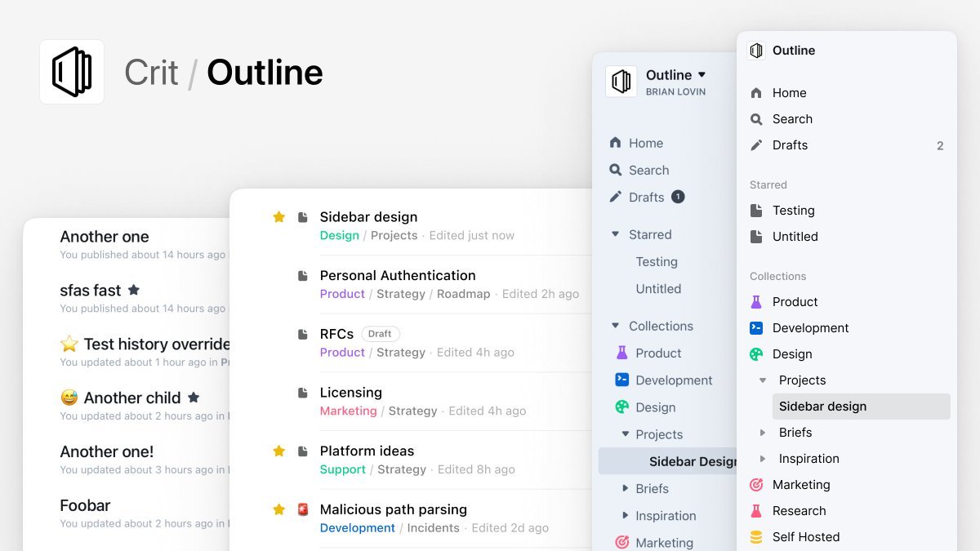980x551 pixels.
Task: Click the Draft badge next to RFCs
Action: (380, 334)
